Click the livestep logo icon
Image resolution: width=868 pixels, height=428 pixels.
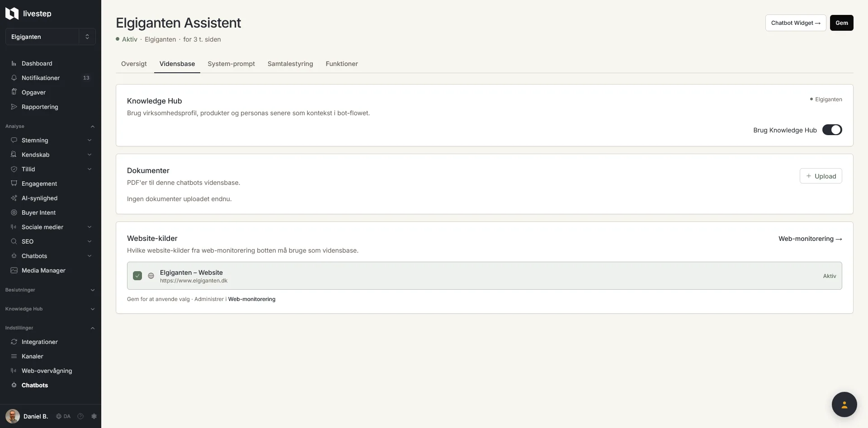(12, 14)
